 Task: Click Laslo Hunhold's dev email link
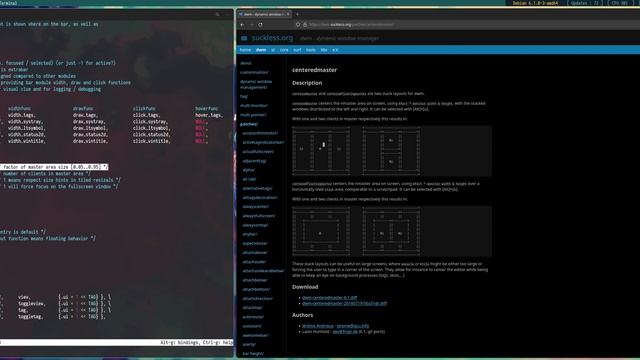(345, 331)
